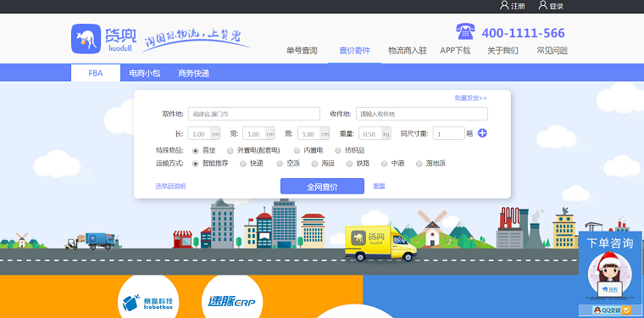
Task: Click the Huodull kangaroo logo
Action: click(x=86, y=39)
